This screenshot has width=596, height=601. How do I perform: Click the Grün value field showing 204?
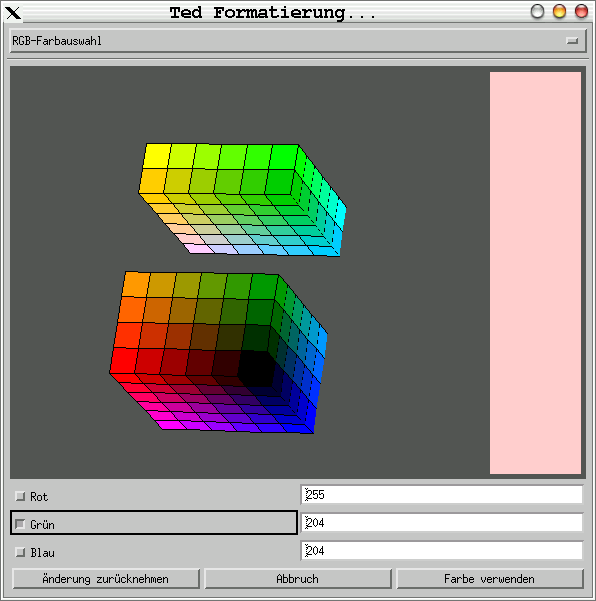(442, 523)
